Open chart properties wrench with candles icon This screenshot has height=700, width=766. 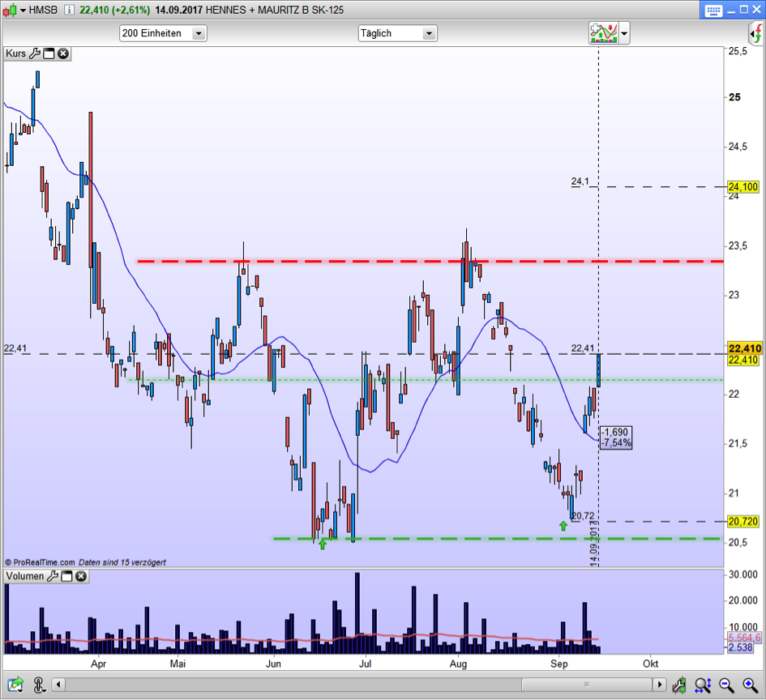pos(679,685)
